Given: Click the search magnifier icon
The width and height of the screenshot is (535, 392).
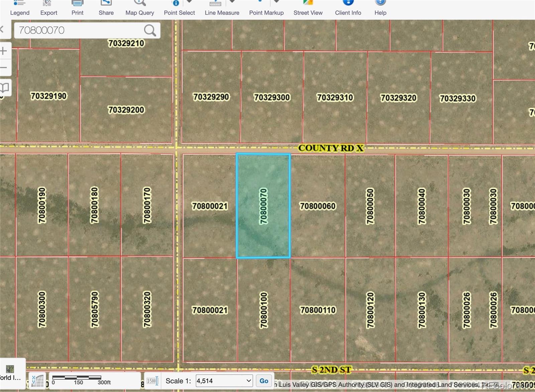Looking at the screenshot, I should point(150,30).
